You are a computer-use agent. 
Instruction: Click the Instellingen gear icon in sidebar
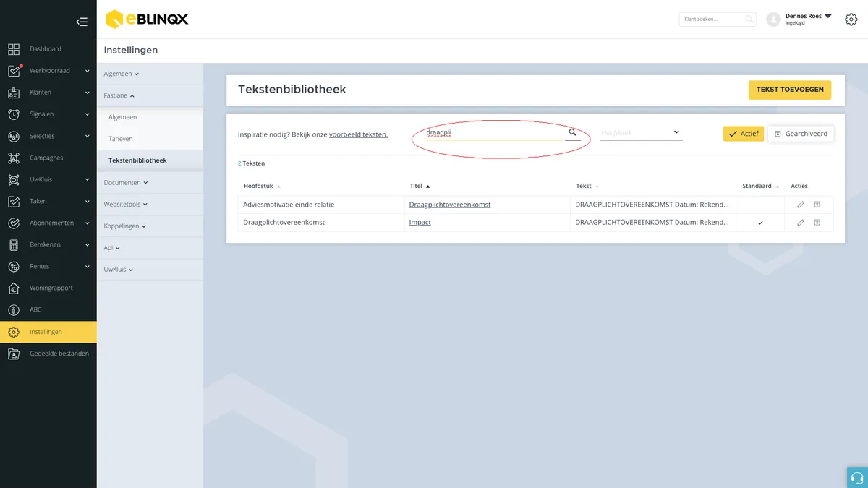click(14, 332)
